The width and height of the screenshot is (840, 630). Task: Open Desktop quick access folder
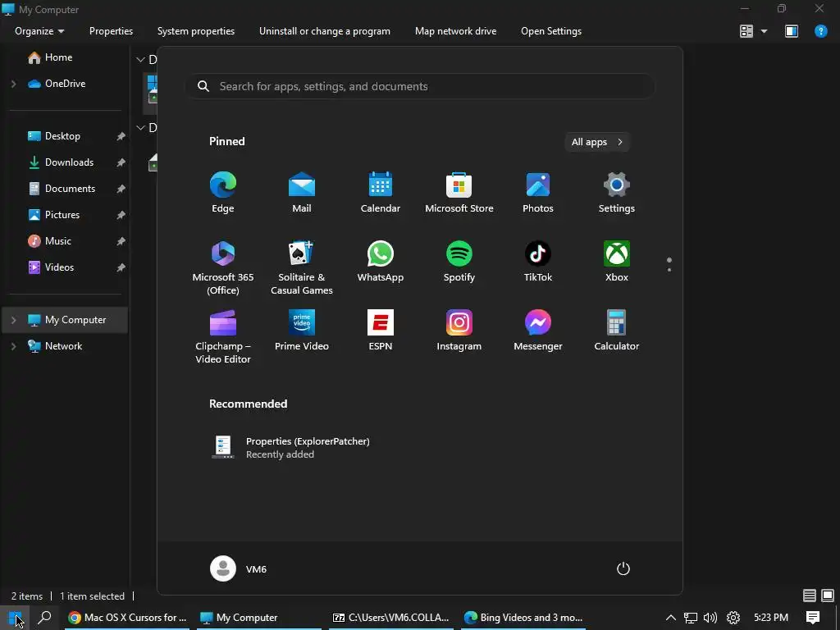64,136
